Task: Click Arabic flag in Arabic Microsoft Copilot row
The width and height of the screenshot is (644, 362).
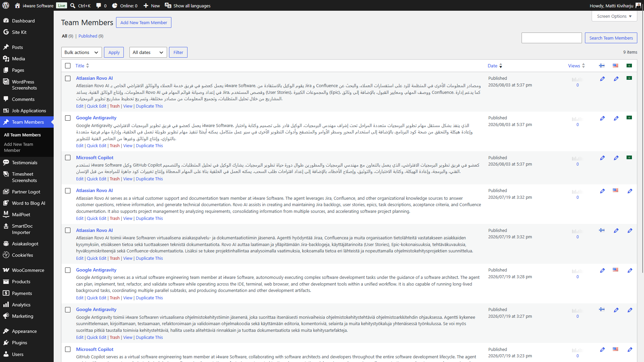Action: 629,158
